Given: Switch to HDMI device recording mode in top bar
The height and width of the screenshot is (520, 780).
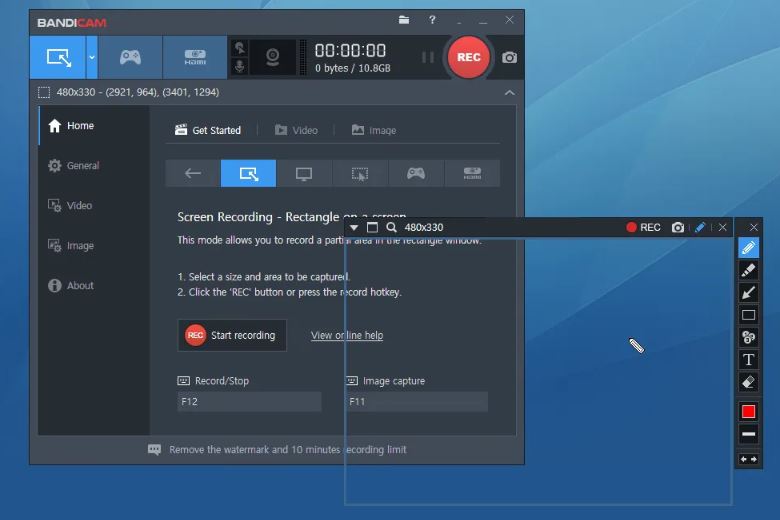Looking at the screenshot, I should [x=195, y=57].
